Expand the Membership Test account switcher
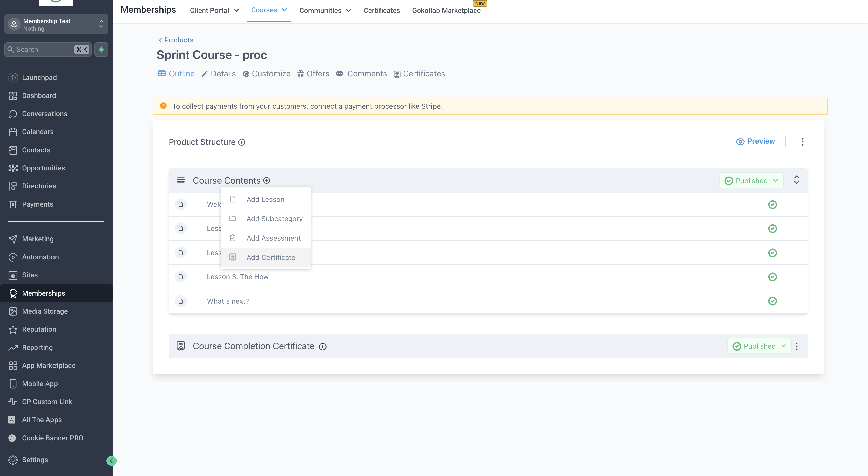The width and height of the screenshot is (868, 476). point(56,24)
